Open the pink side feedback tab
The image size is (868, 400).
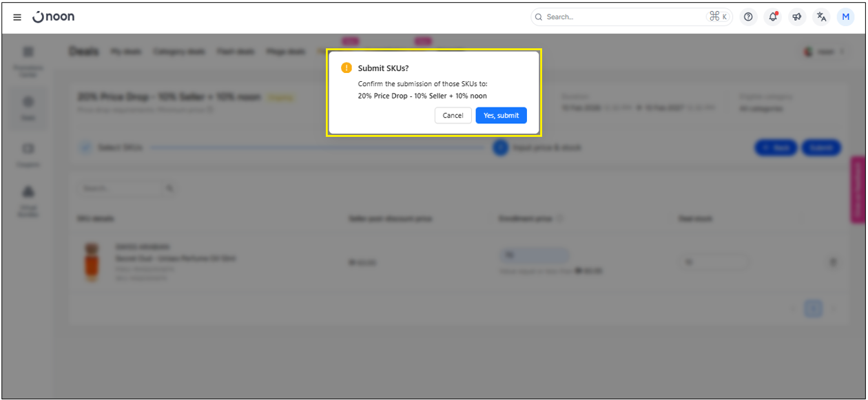click(x=858, y=189)
